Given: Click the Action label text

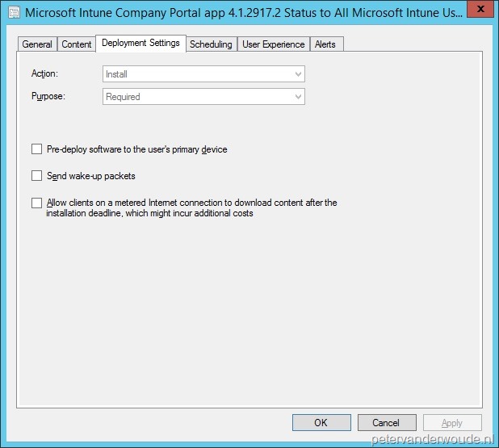Looking at the screenshot, I should click(x=44, y=73).
